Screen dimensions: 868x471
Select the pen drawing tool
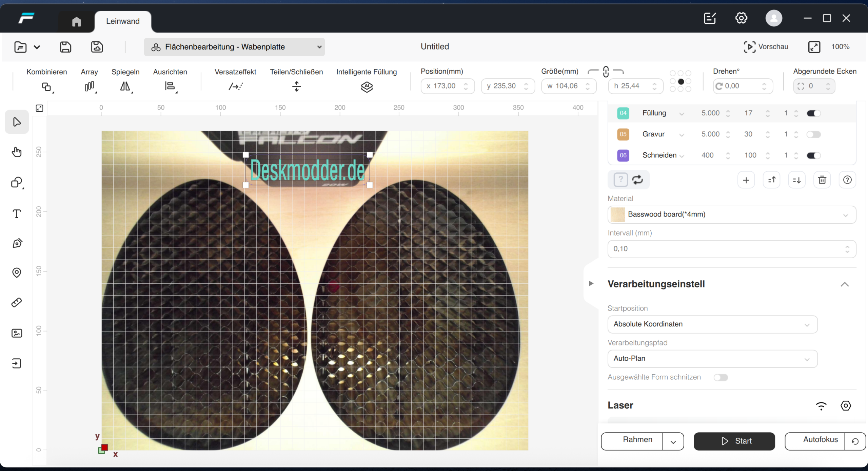pos(17,243)
